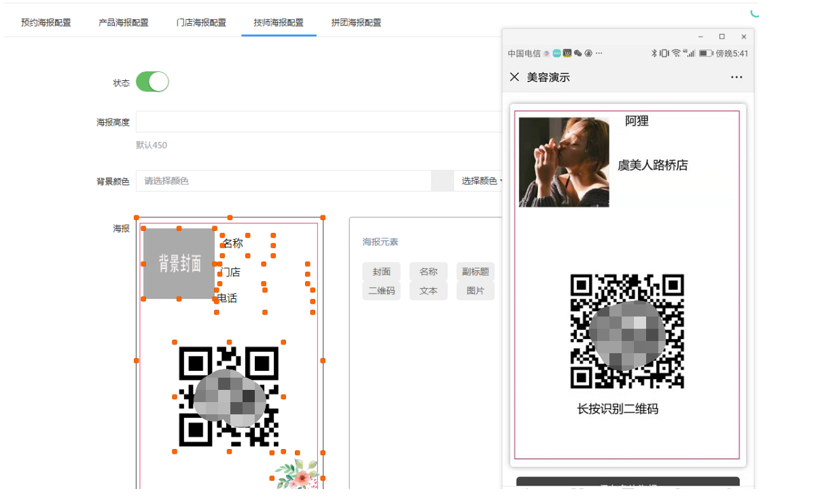Viewport: 818px width, 504px height.
Task: Select the flower image on the poster canvas
Action: click(x=297, y=474)
